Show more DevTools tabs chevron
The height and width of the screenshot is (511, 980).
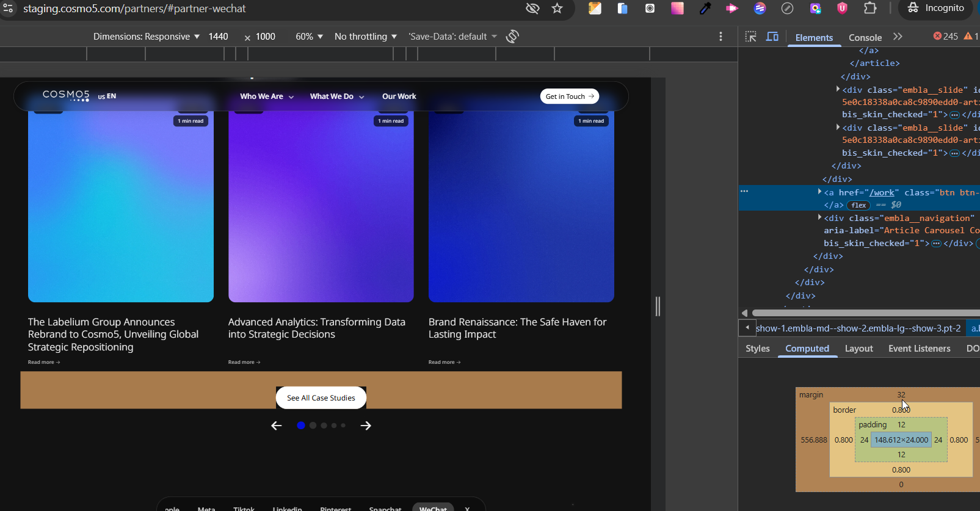pyautogui.click(x=898, y=37)
